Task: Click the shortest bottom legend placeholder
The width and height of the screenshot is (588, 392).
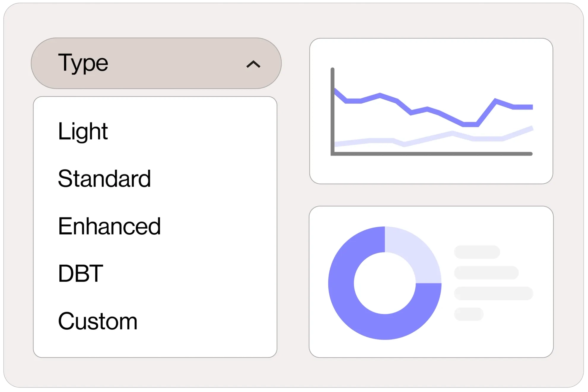Action: click(x=468, y=314)
